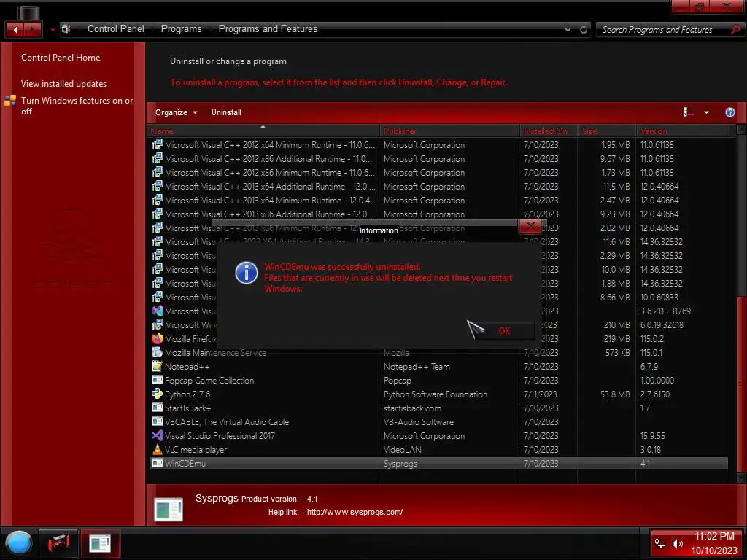The image size is (747, 560).
Task: Click the Python 2.7.6 icon
Action: [158, 394]
